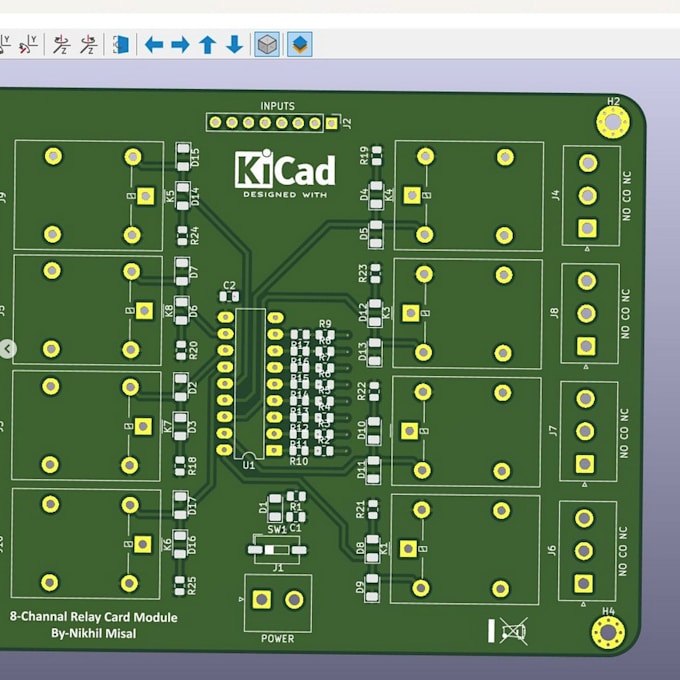Select the U1 IC footprint
This screenshot has height=680, width=680.
[x=250, y=384]
